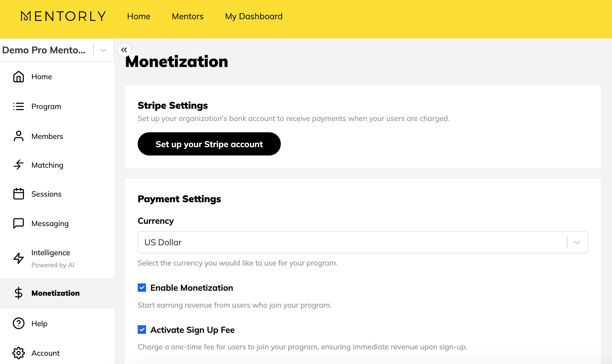Viewport: 612px width, 364px height.
Task: Uncheck the Enable Monetization checkbox
Action: 142,288
